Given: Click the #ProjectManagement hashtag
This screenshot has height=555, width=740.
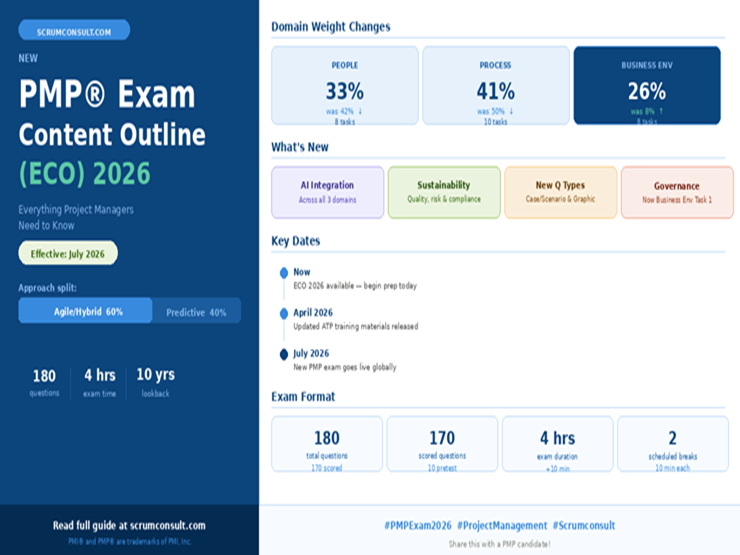Looking at the screenshot, I should (502, 525).
